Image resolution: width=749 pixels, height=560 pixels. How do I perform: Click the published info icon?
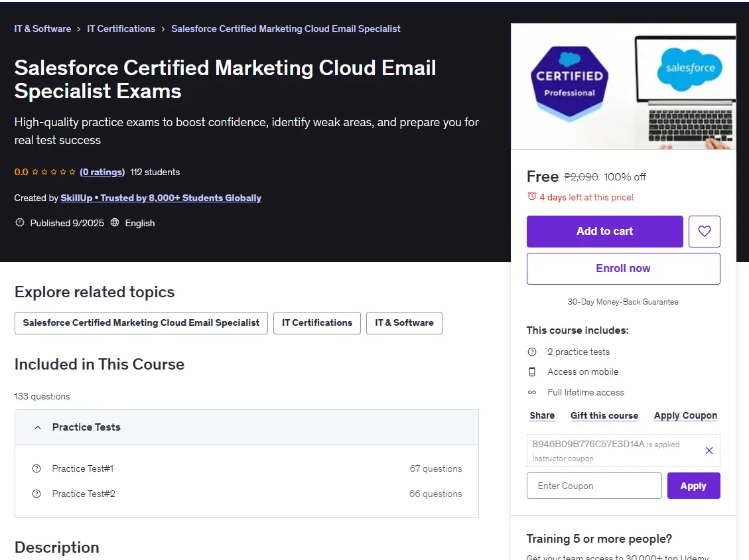[x=20, y=223]
